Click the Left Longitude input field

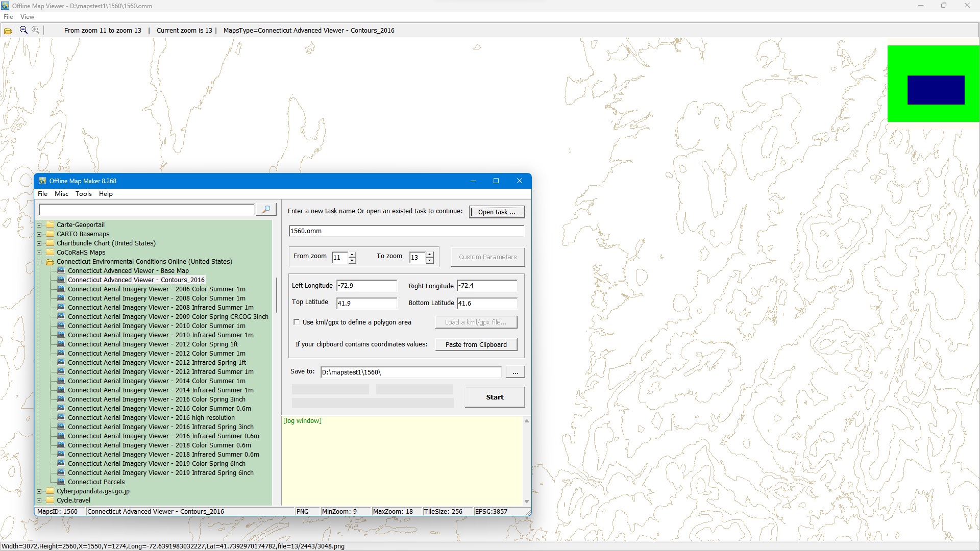pos(366,285)
